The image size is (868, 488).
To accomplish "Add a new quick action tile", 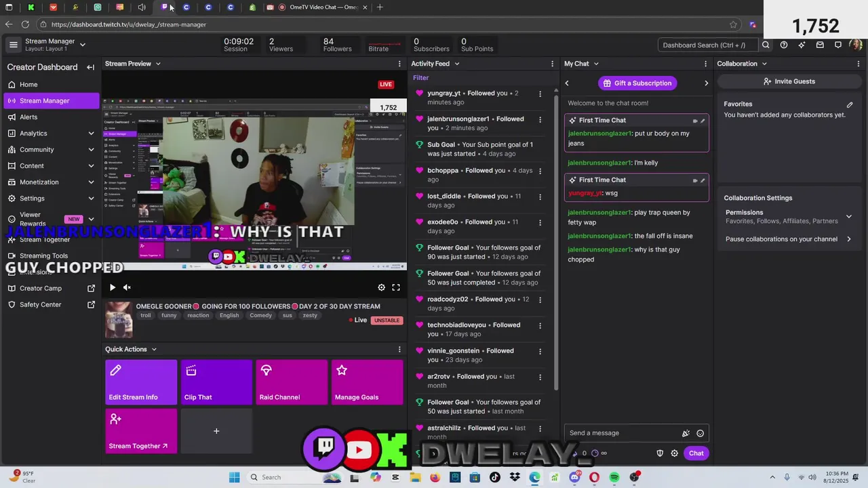I will click(216, 431).
